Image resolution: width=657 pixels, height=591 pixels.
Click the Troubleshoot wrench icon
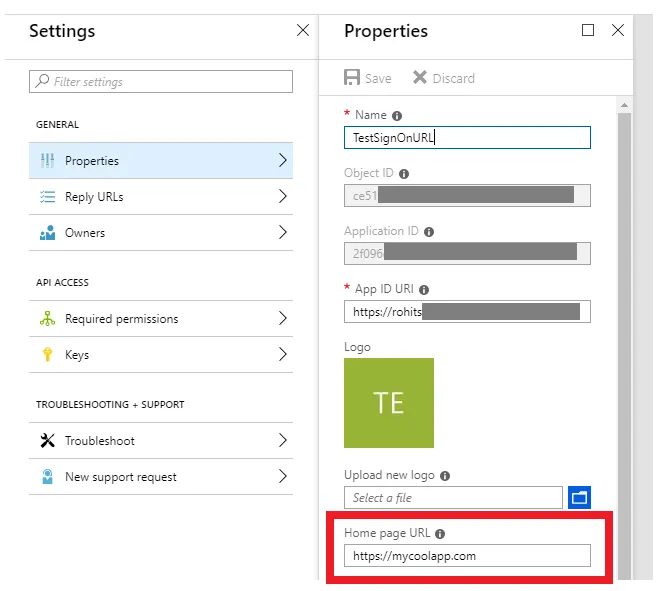[x=47, y=441]
